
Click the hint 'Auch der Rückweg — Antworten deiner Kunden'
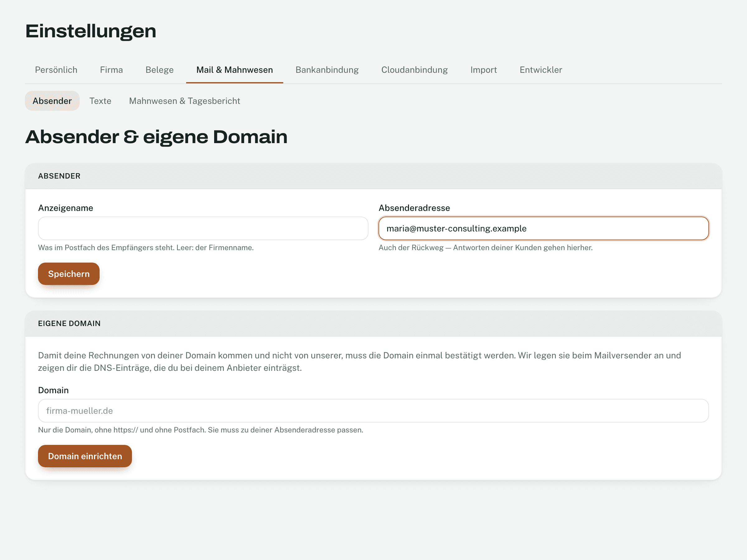[485, 248]
